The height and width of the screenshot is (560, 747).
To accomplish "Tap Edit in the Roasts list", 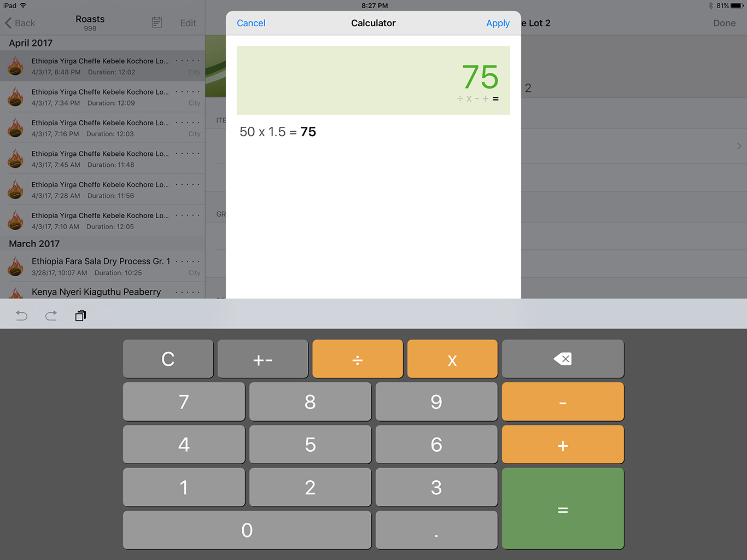I will [188, 23].
